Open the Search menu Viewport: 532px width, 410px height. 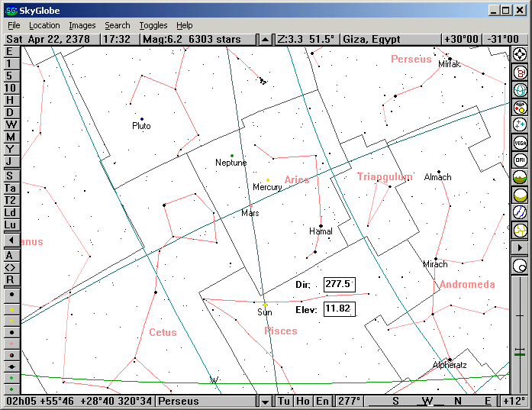coord(118,25)
